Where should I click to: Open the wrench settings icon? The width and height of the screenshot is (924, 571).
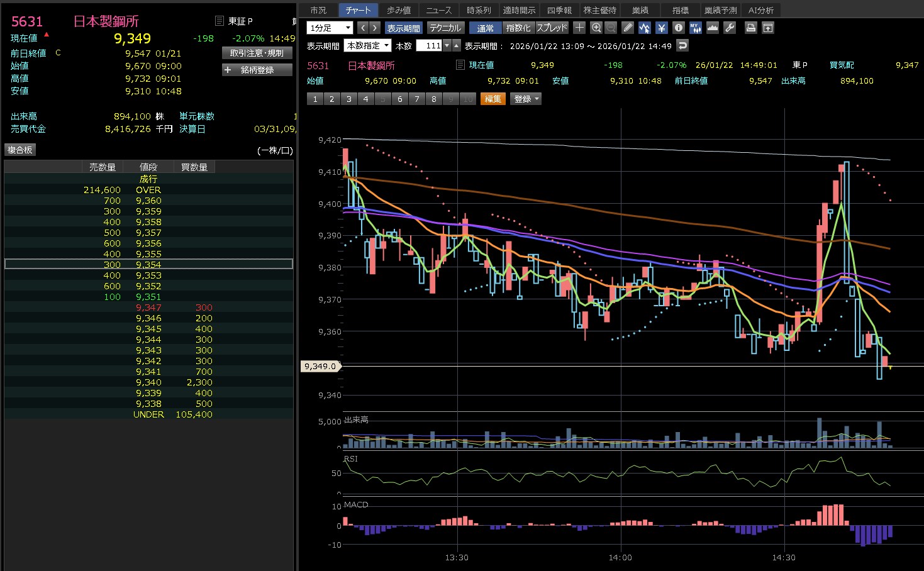(730, 28)
